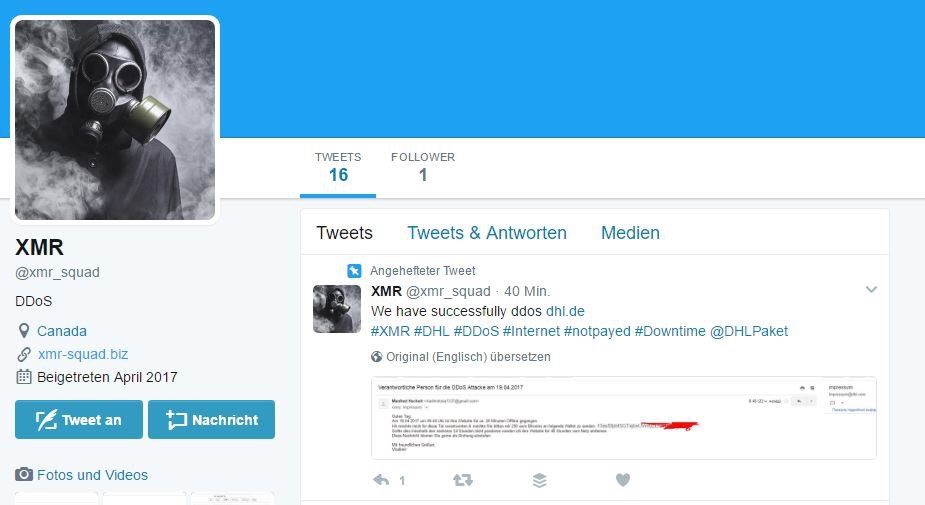Screen dimensions: 925x505
Task: Click the stacked layers icon under the tweet
Action: [x=539, y=480]
